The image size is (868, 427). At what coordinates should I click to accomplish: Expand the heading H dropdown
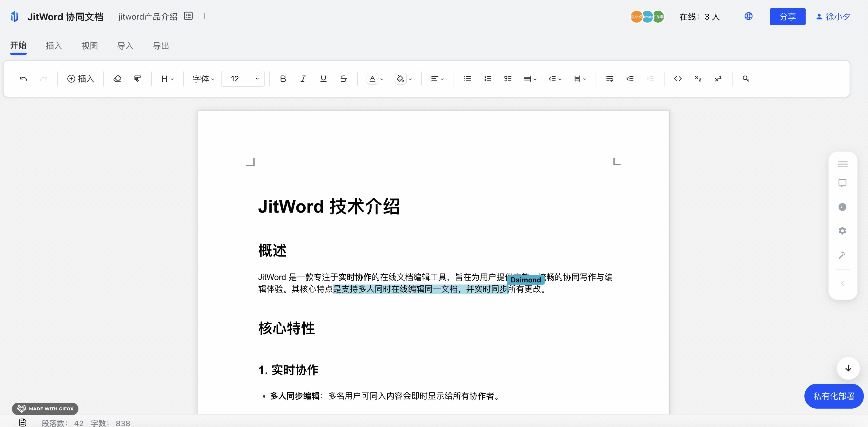(x=167, y=79)
